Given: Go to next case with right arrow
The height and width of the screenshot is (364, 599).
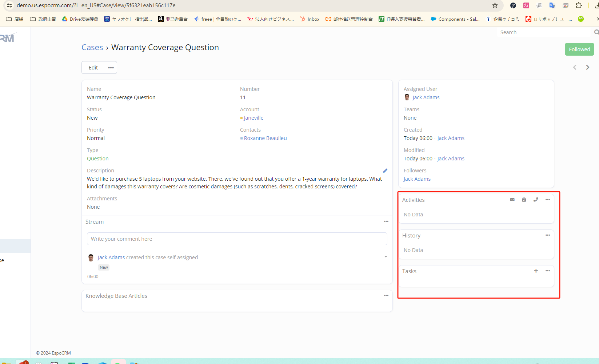Looking at the screenshot, I should [587, 67].
